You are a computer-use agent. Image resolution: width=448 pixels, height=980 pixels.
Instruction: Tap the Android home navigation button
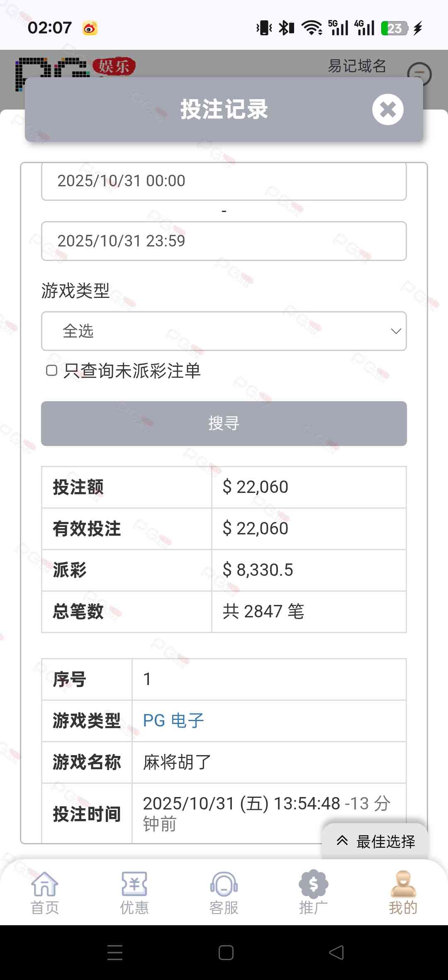point(226,953)
